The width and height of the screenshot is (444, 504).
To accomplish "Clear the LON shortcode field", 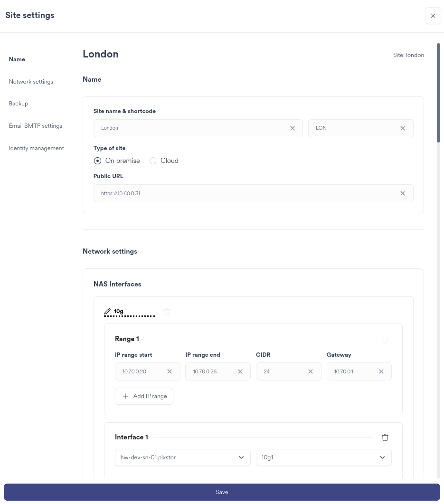I will (x=403, y=128).
